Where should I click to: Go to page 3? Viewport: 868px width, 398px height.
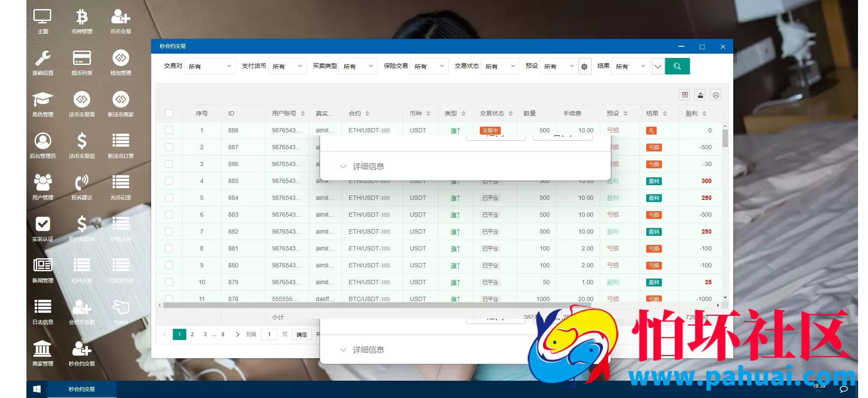(x=205, y=334)
